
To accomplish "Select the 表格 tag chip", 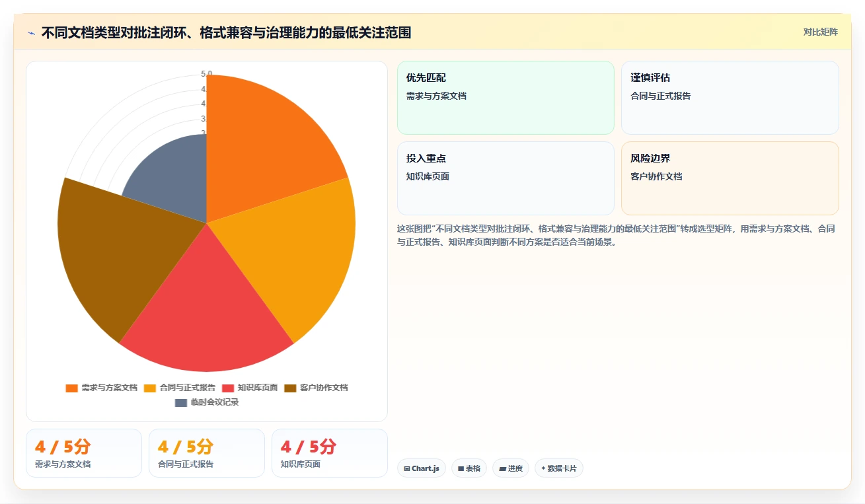I will coord(469,468).
